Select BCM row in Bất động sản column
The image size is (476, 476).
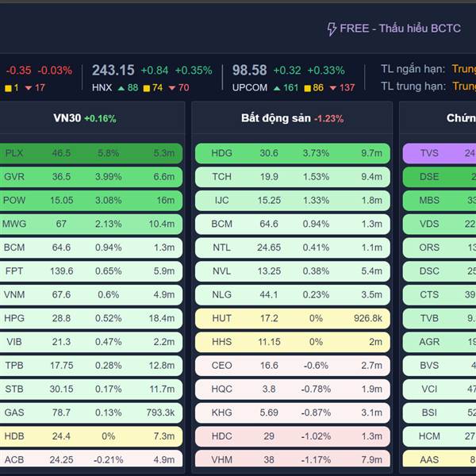tap(292, 224)
